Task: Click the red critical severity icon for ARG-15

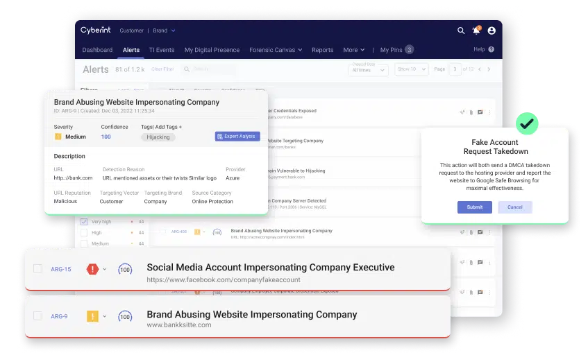Action: click(92, 269)
